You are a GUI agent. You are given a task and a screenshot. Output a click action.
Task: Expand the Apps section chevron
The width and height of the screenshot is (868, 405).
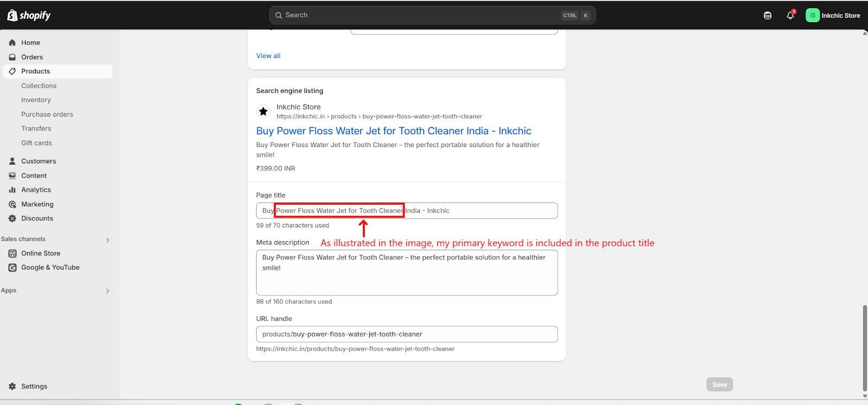tap(107, 291)
